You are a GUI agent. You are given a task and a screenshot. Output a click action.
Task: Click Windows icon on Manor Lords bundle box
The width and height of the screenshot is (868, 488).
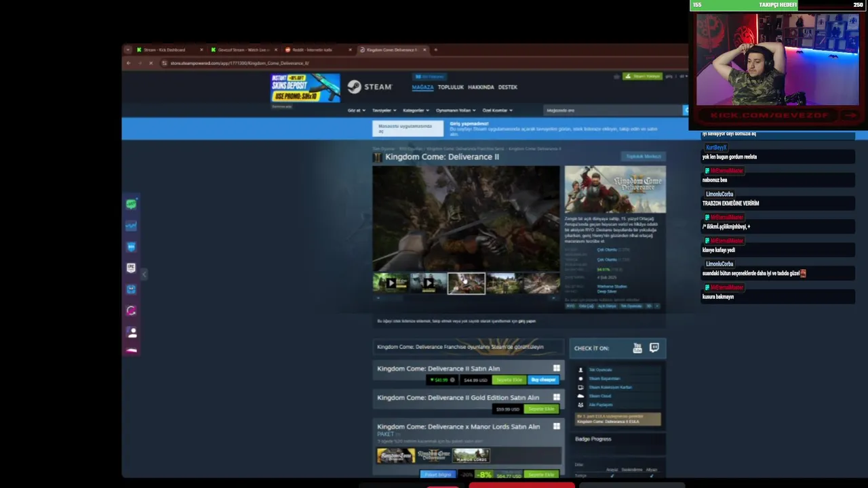pyautogui.click(x=556, y=426)
